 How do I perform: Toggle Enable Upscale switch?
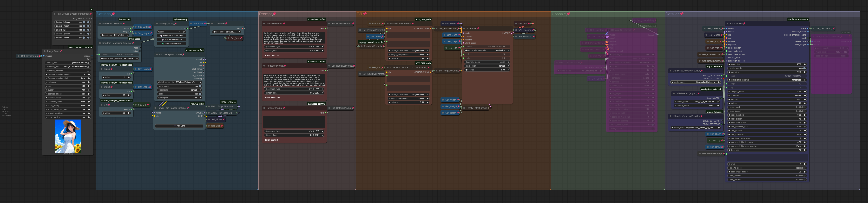[84, 34]
